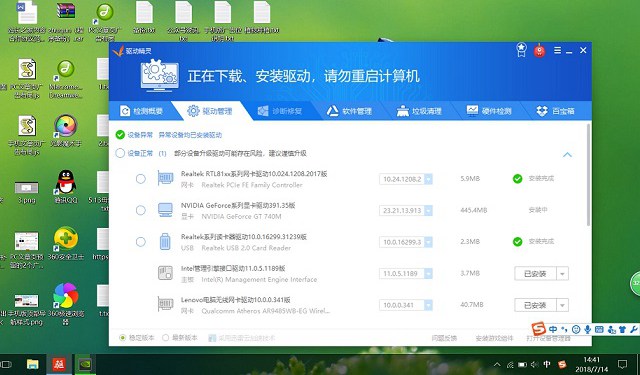Select the 设备正常 group radio circle
640x375 pixels.
coord(120,153)
